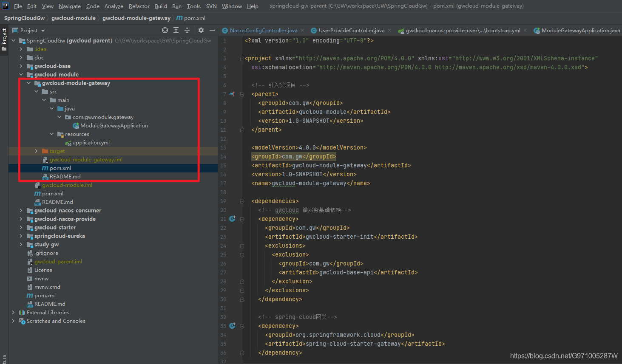Click the gwcloud-module breadcrumb item
622x364 pixels.
[73, 18]
